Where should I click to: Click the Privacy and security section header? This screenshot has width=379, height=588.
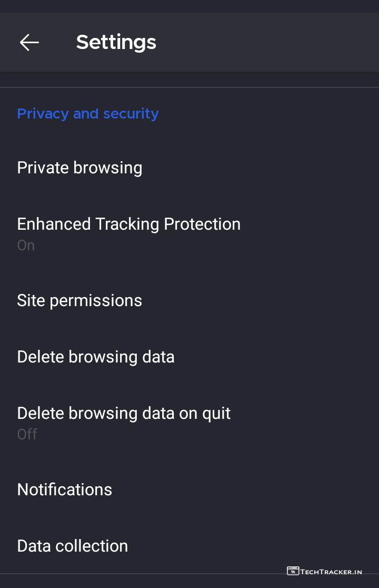tap(88, 114)
